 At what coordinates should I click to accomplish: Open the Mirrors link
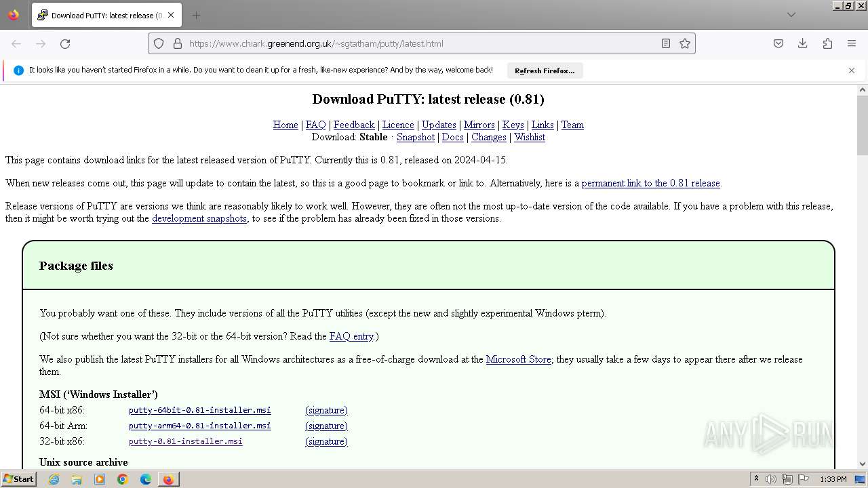click(x=479, y=125)
